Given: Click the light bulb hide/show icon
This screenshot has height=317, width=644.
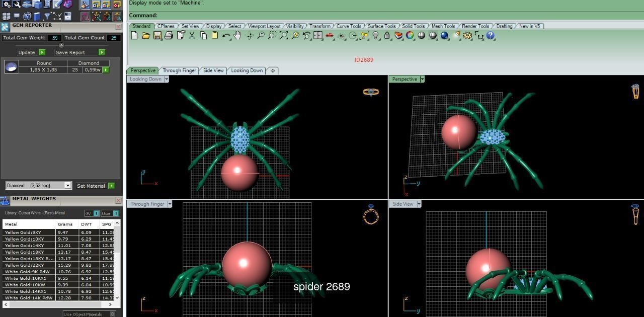Looking at the screenshot, I should (x=375, y=35).
